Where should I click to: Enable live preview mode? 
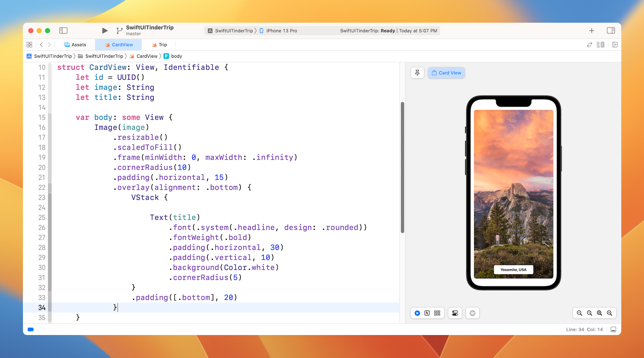click(417, 313)
